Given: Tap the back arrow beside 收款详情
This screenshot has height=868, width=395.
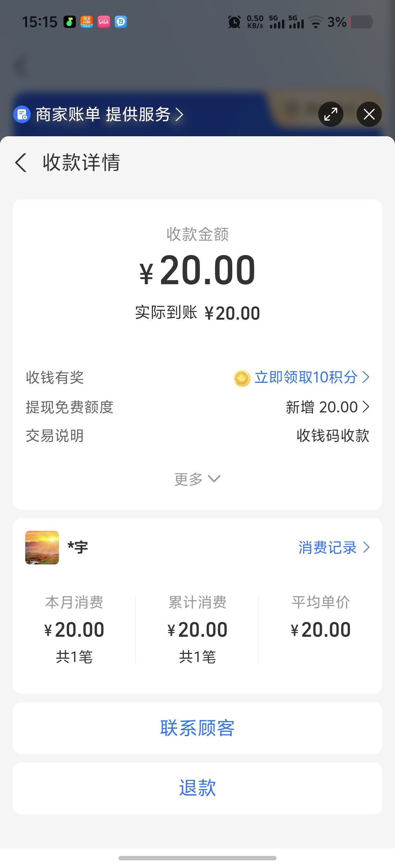Looking at the screenshot, I should (x=21, y=163).
